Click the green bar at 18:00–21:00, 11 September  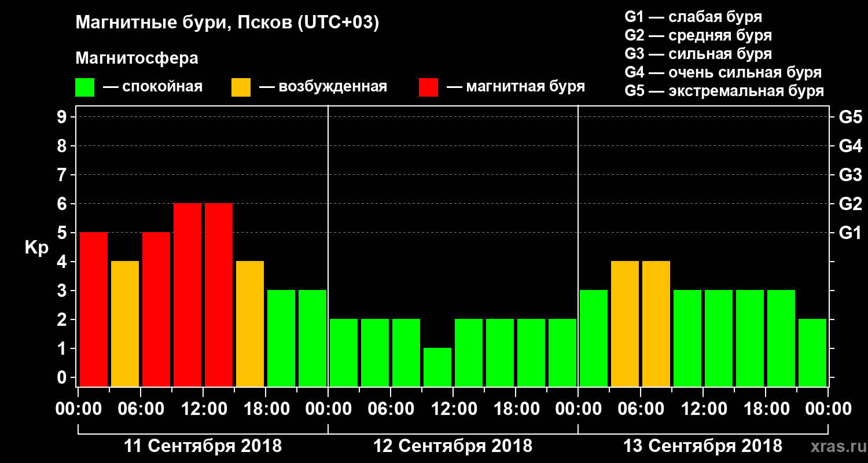click(281, 338)
